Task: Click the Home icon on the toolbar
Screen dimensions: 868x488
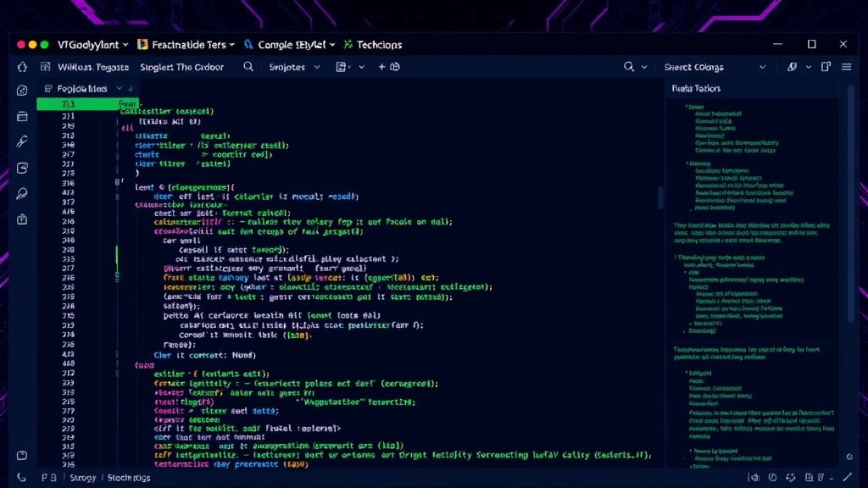Action: tap(23, 66)
